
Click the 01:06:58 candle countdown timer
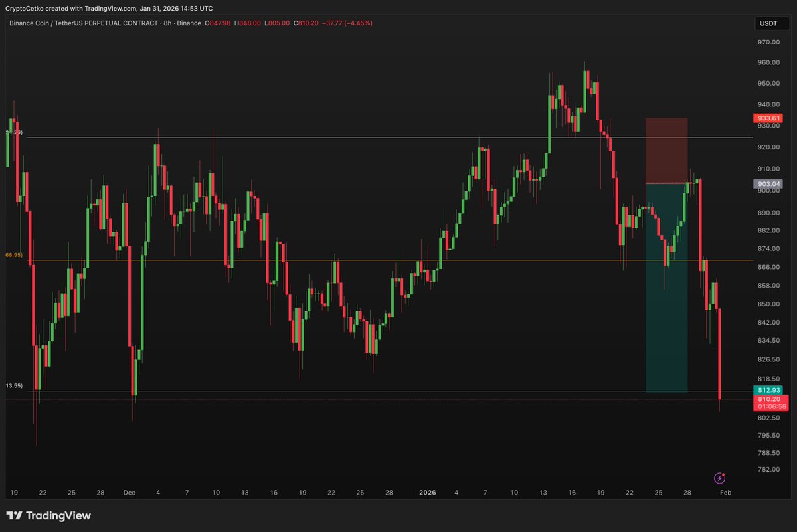(771, 406)
